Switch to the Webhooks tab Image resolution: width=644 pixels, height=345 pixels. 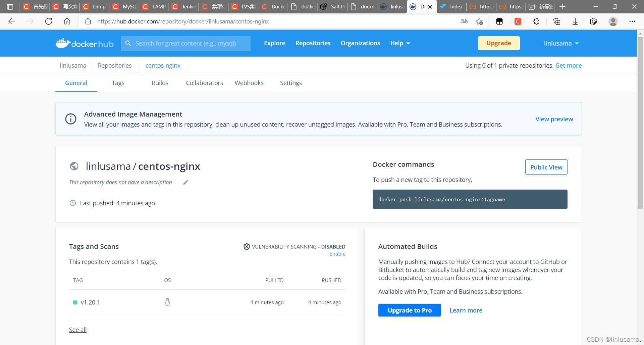[x=249, y=83]
